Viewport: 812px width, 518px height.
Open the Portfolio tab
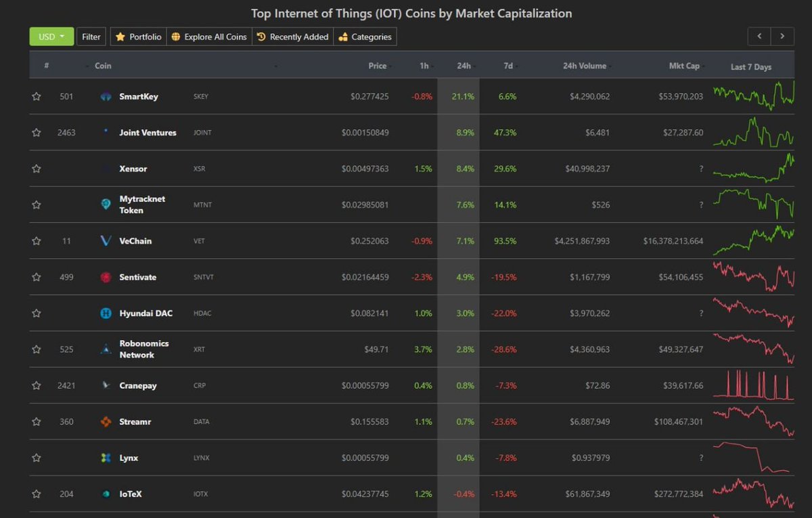(139, 37)
